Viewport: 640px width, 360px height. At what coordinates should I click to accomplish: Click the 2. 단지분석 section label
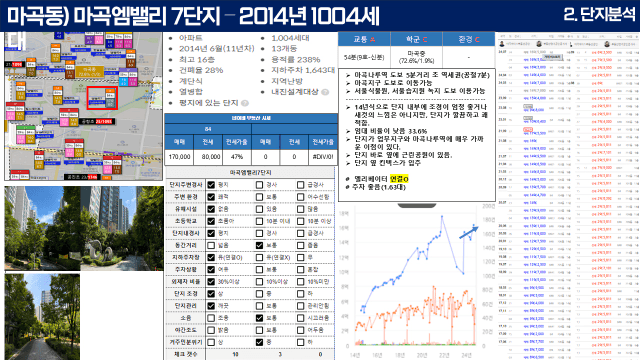[599, 15]
